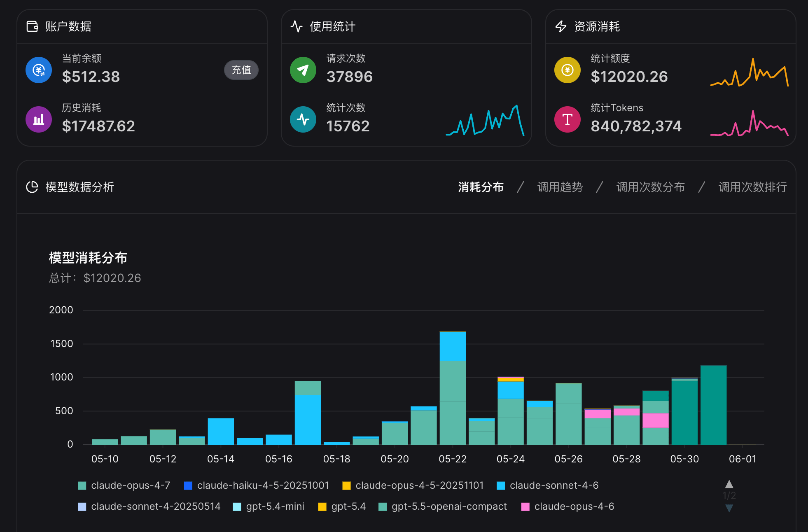
Task: Click the wallet icon beside 账户数据
Action: coord(32,26)
